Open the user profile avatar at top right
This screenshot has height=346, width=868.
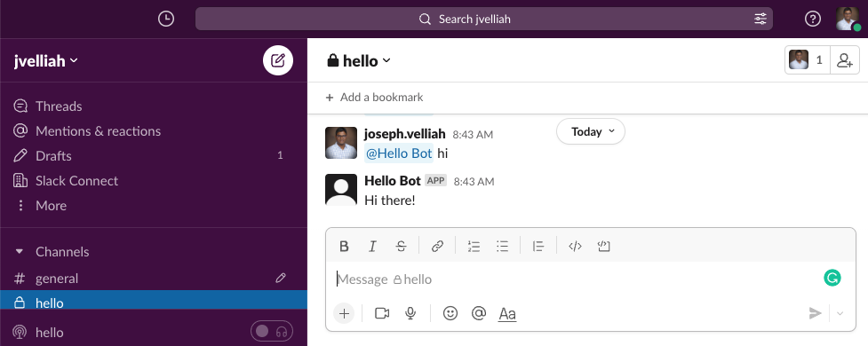point(848,19)
